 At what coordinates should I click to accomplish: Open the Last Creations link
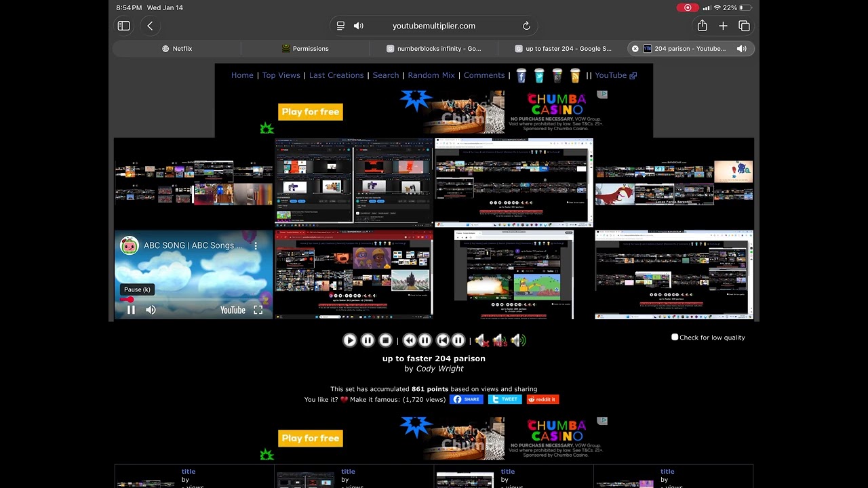pos(336,75)
